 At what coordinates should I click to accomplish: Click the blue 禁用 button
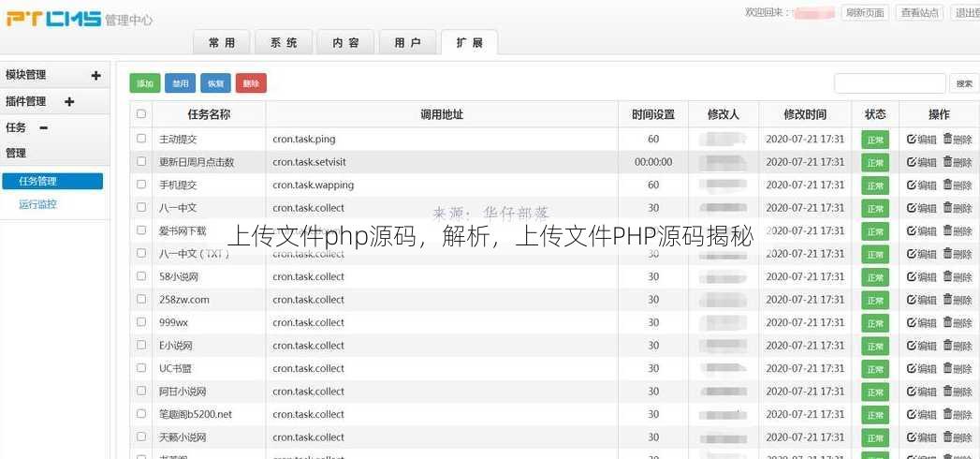click(181, 83)
